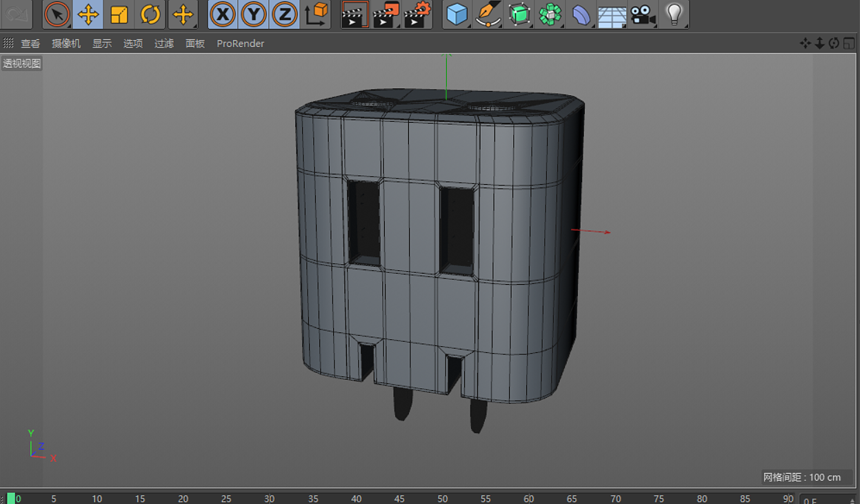Click the red X axis arrow handle
This screenshot has height=504, width=860.
pos(592,231)
